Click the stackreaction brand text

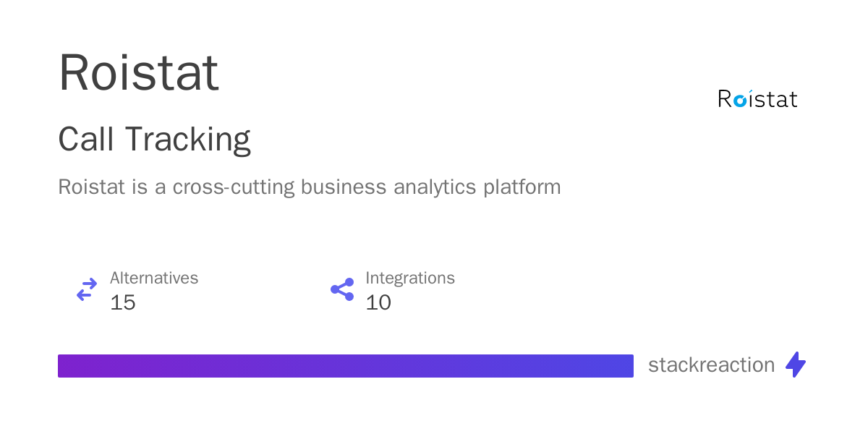(711, 365)
